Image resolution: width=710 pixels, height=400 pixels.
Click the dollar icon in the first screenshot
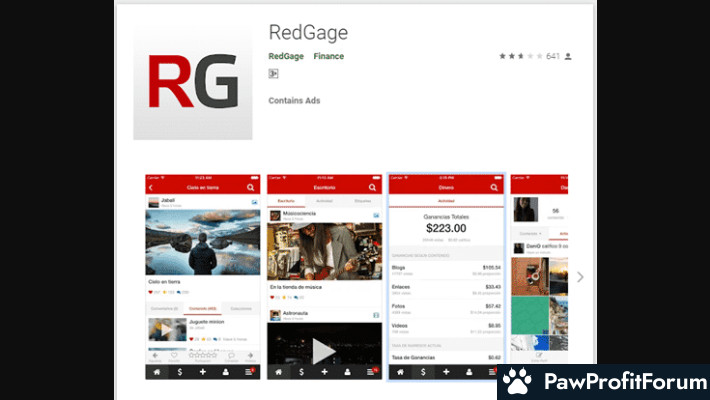[x=180, y=372]
